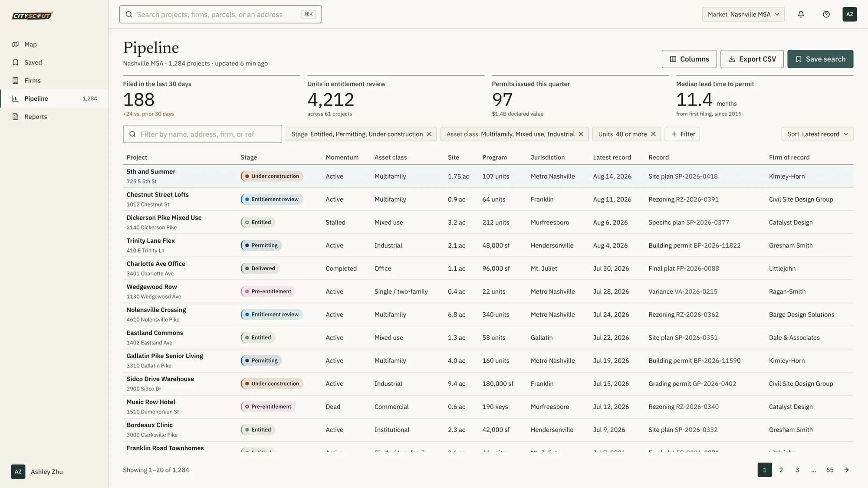Click record Variance VA-2026-0215
Screen dimensions: 868x488
(683, 291)
